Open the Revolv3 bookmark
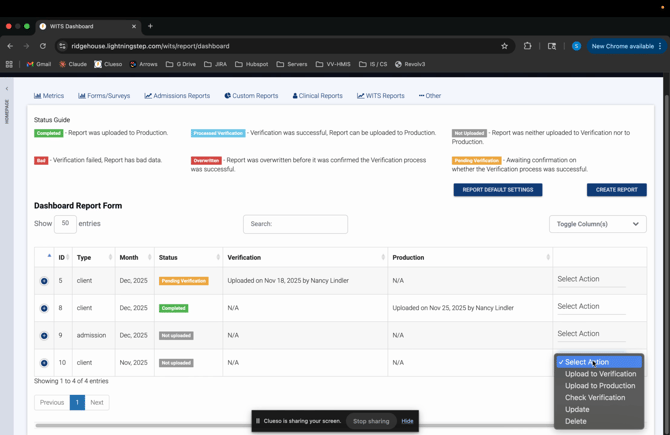 pos(410,64)
